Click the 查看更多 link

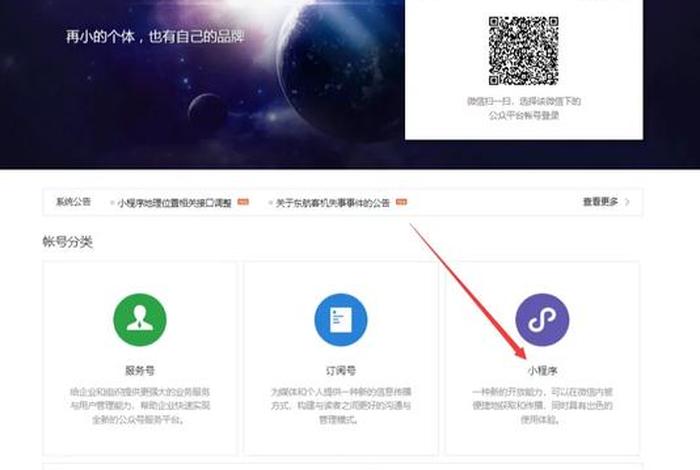click(600, 202)
